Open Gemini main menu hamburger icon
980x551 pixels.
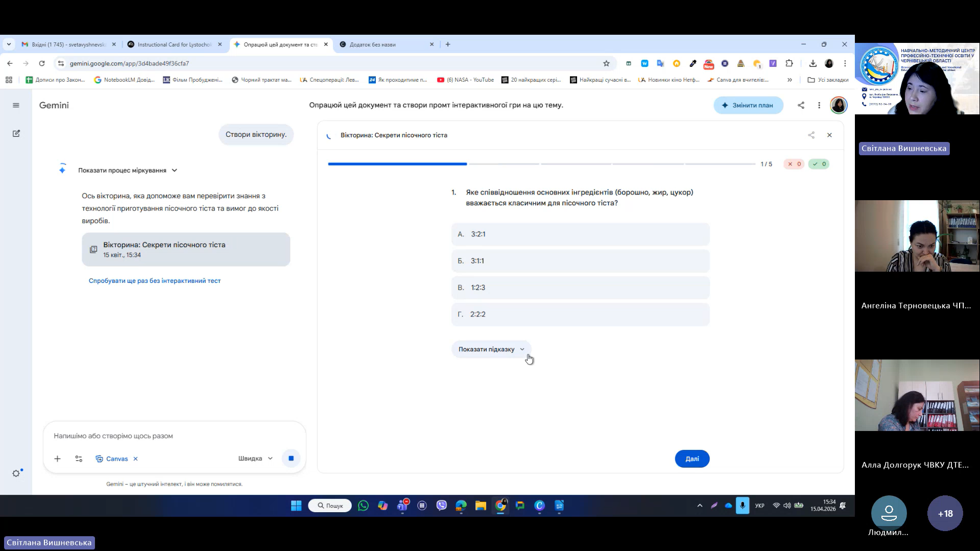pos(16,105)
